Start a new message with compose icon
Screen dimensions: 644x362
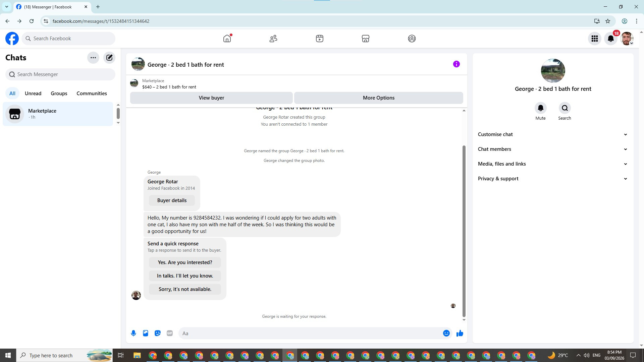click(109, 58)
